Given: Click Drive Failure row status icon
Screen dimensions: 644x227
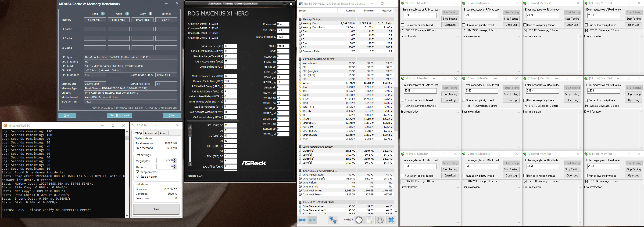Looking at the screenshot, I should (x=300, y=183).
